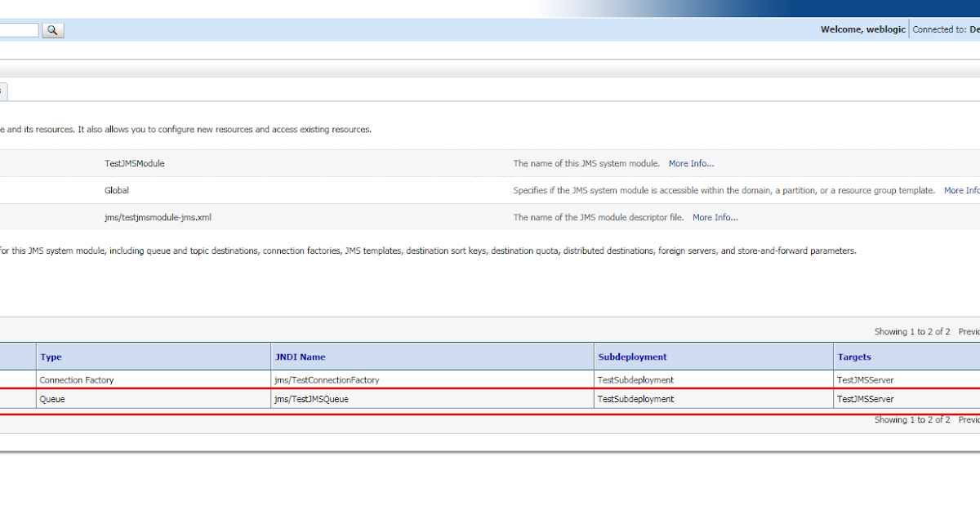Sort the table by Subdeployment
Image resolution: width=980 pixels, height=514 pixels.
[633, 357]
